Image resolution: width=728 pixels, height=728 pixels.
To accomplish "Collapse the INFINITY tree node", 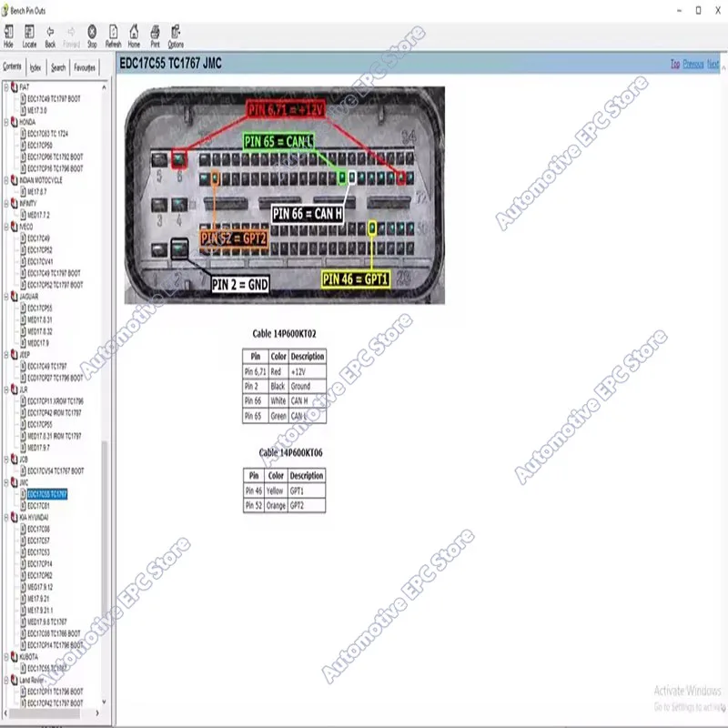I will pos(6,203).
